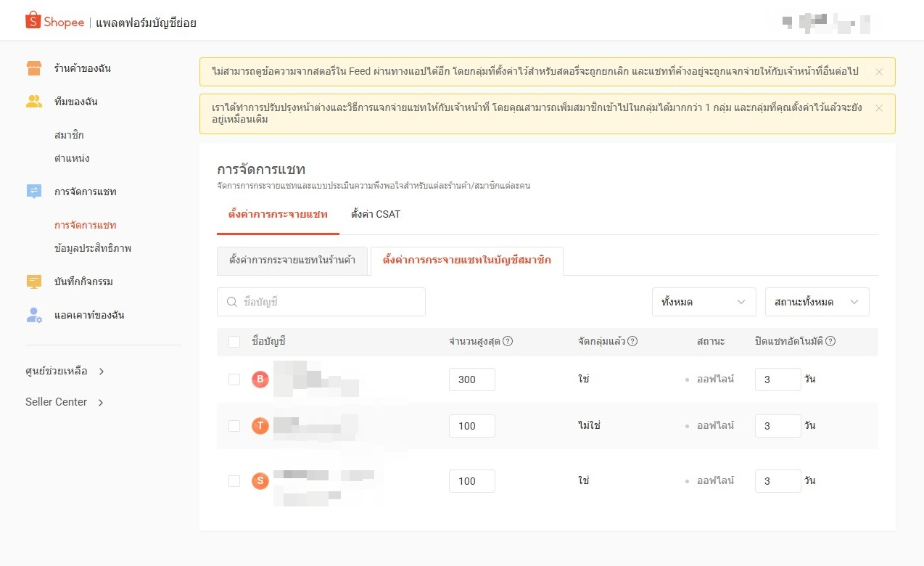This screenshot has height=566, width=924.
Task: Dismiss the chat distribution update banner
Action: pos(879,108)
